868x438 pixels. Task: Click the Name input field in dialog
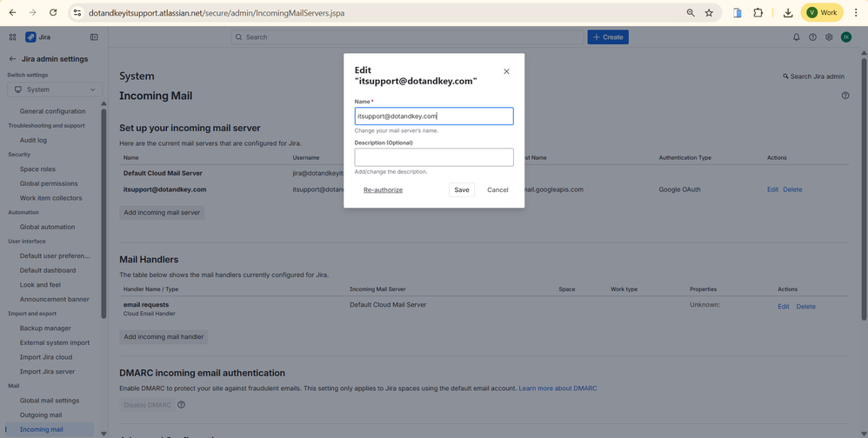point(434,116)
